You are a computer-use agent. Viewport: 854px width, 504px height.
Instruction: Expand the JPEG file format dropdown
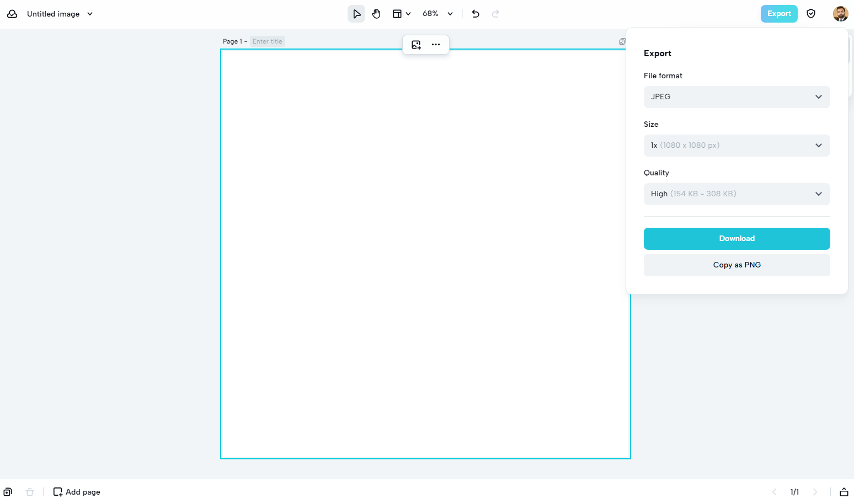click(x=736, y=97)
